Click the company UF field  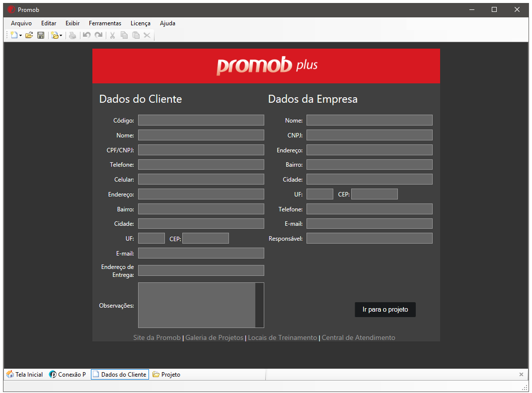(x=320, y=194)
